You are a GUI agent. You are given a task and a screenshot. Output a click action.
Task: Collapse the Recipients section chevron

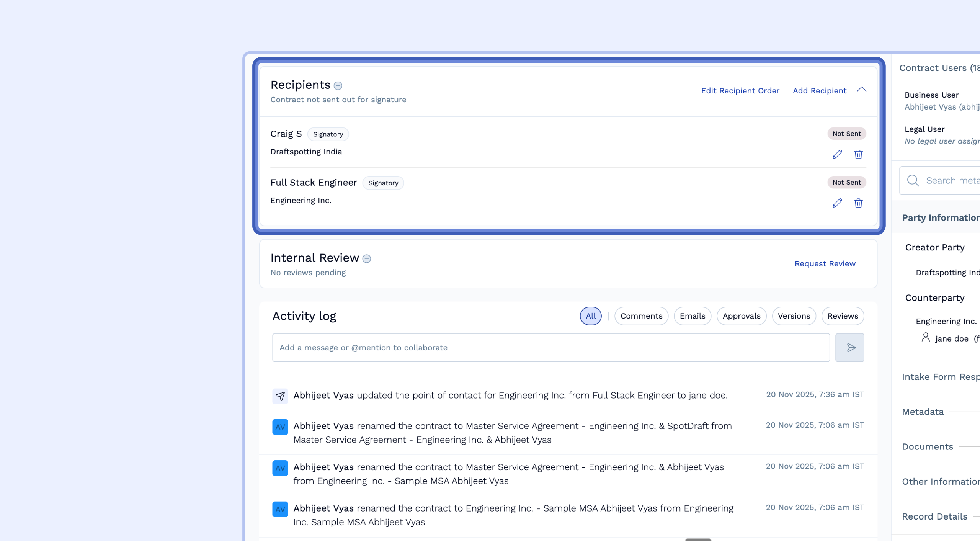coord(861,90)
